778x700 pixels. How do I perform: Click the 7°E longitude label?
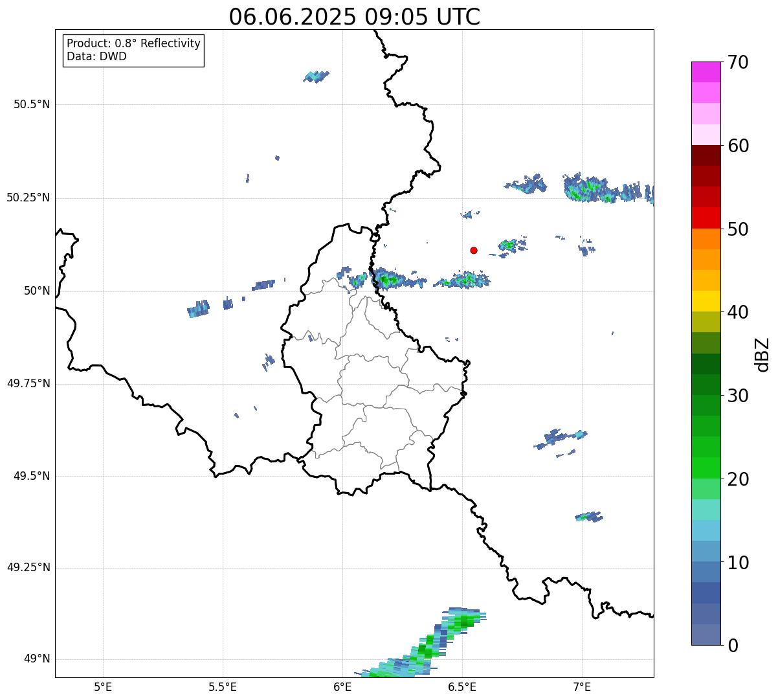pyautogui.click(x=583, y=686)
